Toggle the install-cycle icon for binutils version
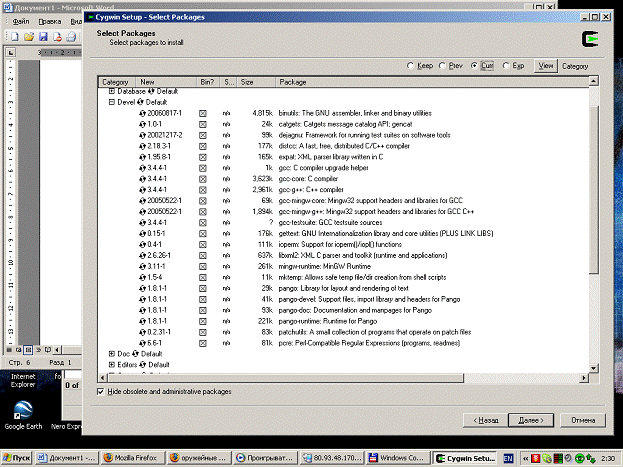The width and height of the screenshot is (623, 467). (143, 113)
